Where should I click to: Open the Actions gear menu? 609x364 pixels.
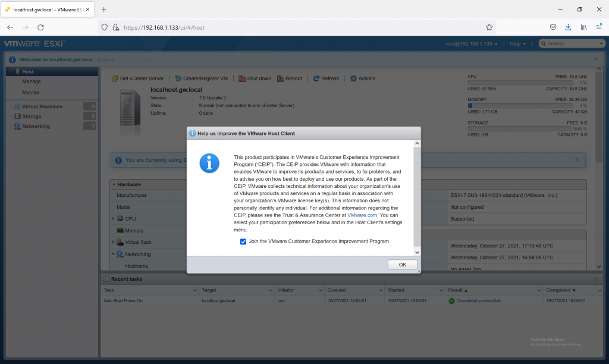(353, 79)
